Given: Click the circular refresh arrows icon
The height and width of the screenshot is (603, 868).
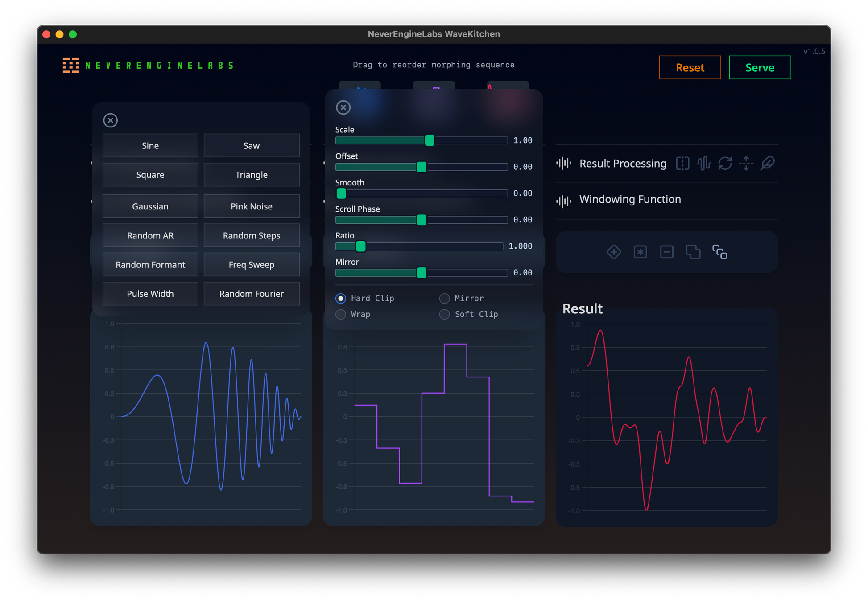Looking at the screenshot, I should [x=725, y=164].
